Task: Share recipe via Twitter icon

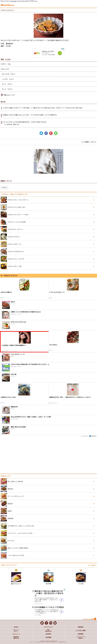Action: pos(41,133)
